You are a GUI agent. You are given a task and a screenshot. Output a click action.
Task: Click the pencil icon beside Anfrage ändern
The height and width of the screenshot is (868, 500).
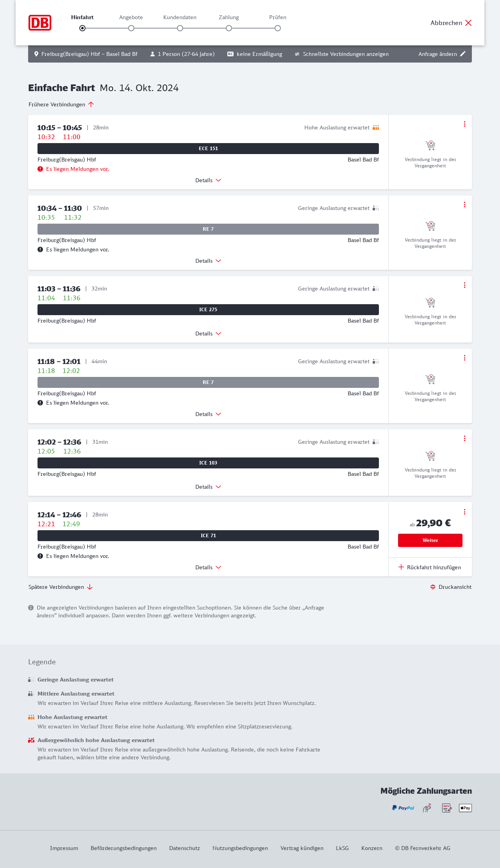point(463,54)
